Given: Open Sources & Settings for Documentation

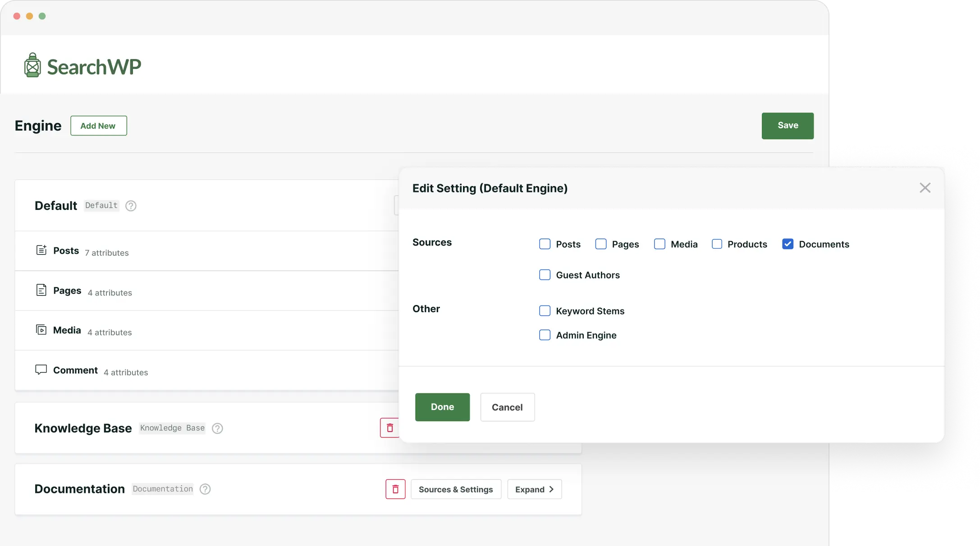Looking at the screenshot, I should [x=456, y=489].
